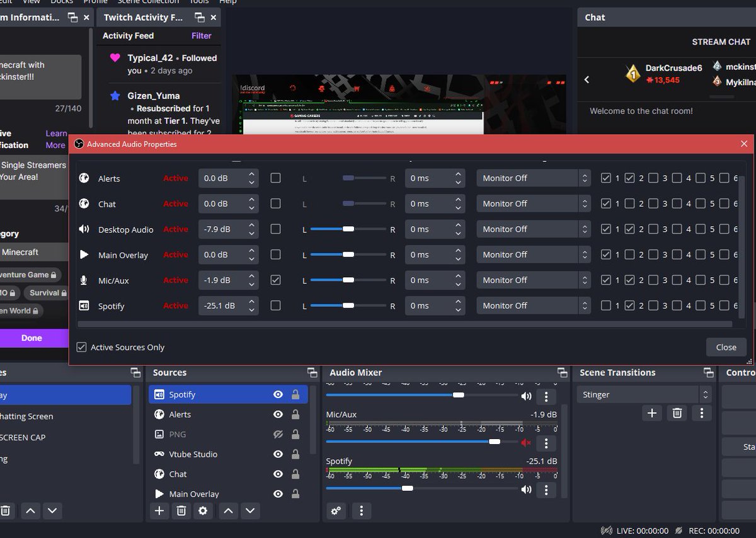Image resolution: width=756 pixels, height=538 pixels.
Task: Hide the Chat source via eye icon
Action: click(278, 474)
